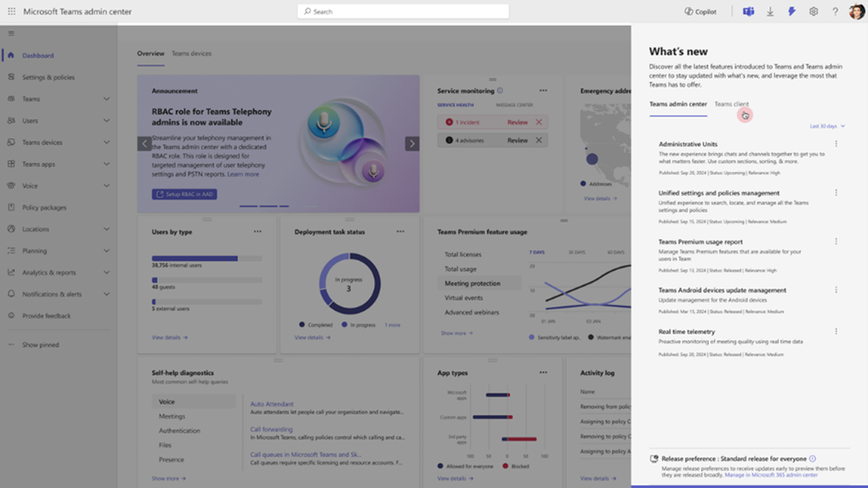
Task: Open more options for Teams Premium usage report
Action: coord(836,241)
